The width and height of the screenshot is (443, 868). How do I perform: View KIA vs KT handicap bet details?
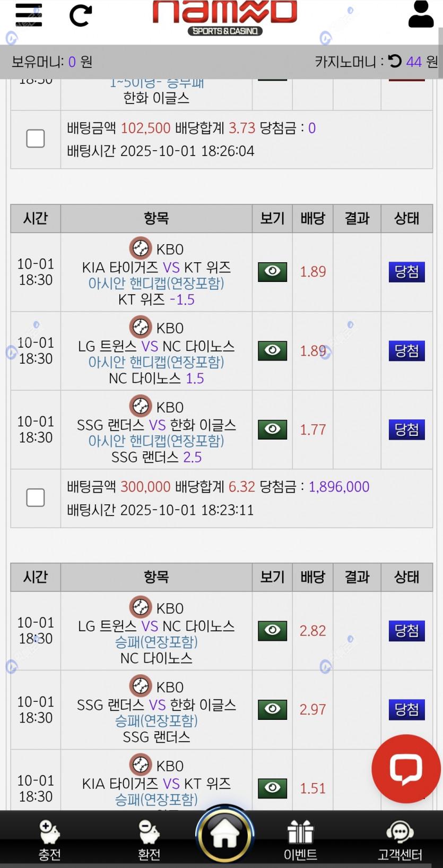coord(272,271)
